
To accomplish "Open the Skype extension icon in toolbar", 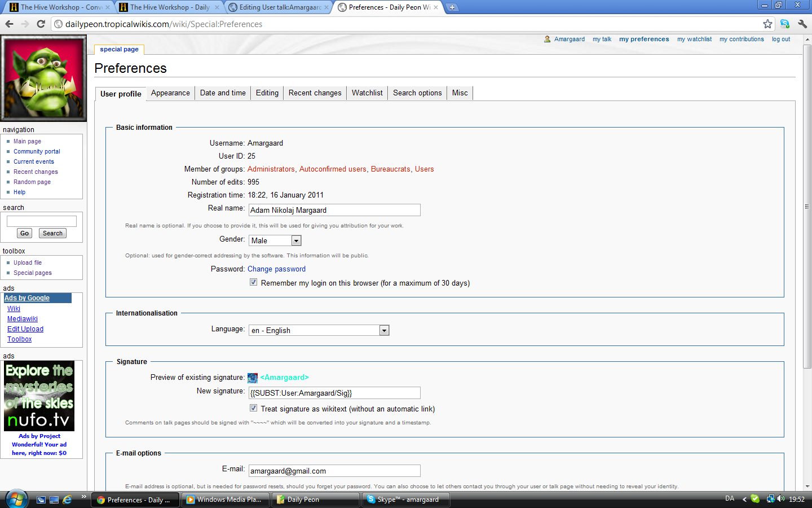I will click(x=785, y=24).
